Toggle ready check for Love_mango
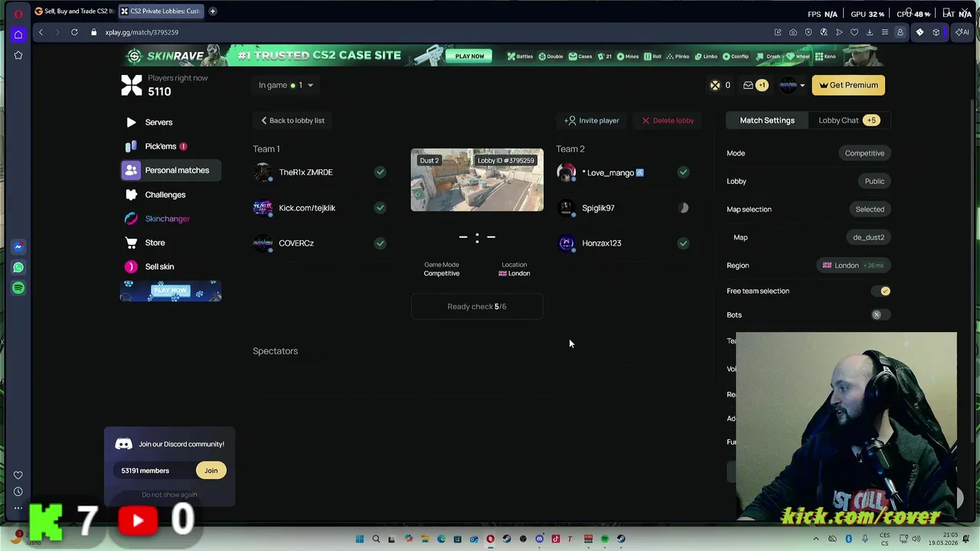 coord(683,172)
